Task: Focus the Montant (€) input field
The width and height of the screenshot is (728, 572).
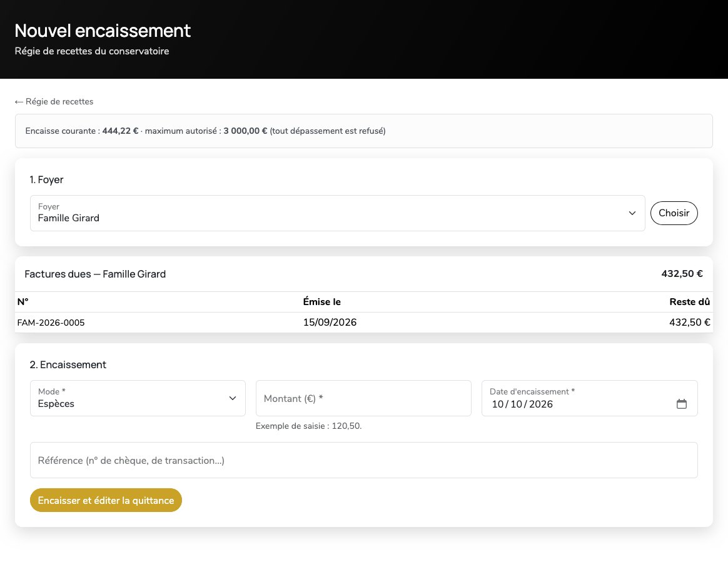Action: [363, 398]
